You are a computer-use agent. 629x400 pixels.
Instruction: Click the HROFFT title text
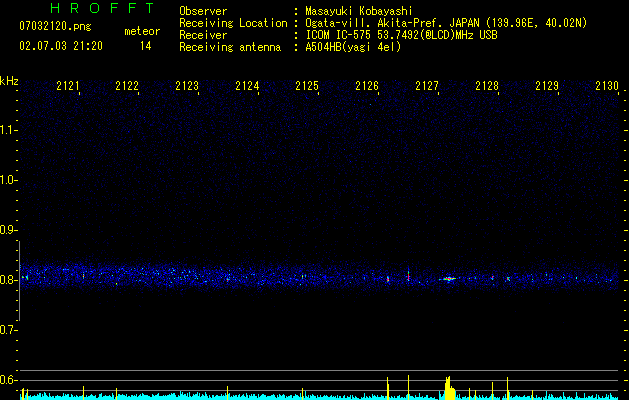pos(102,8)
